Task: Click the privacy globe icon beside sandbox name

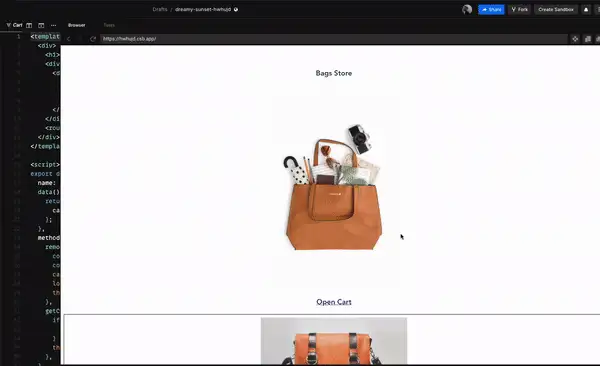Action: point(236,9)
